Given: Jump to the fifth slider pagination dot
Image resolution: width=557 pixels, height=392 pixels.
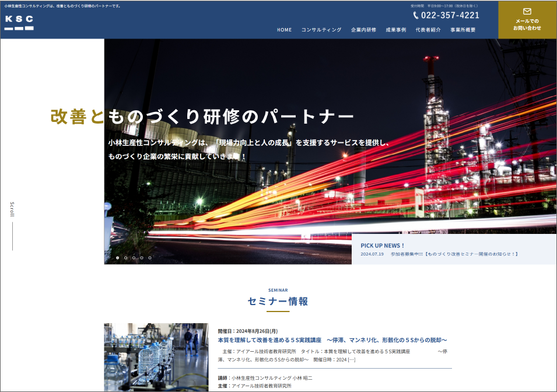Looking at the screenshot, I should [150, 257].
